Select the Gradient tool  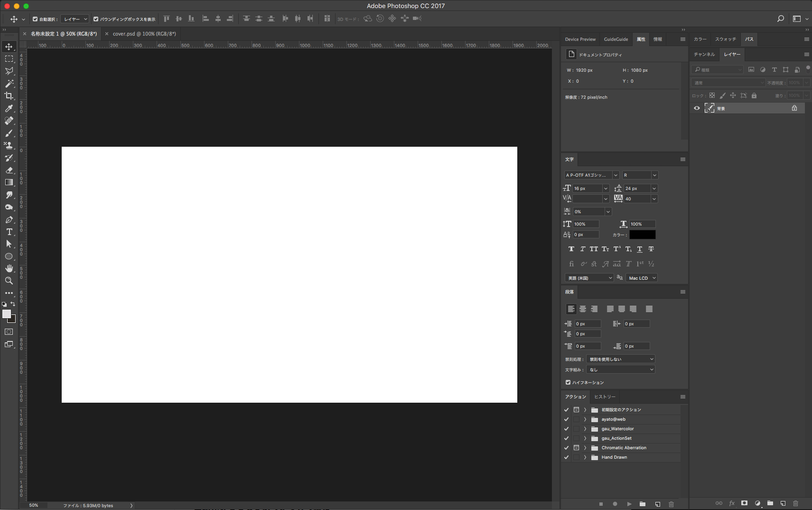9,182
